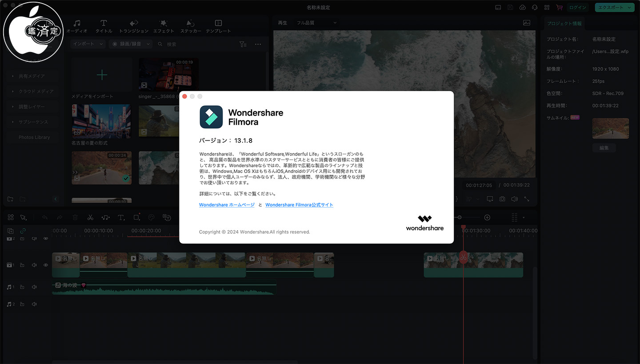Click the 編集 button under the thumbnail
The height and width of the screenshot is (364, 640).
(x=604, y=148)
